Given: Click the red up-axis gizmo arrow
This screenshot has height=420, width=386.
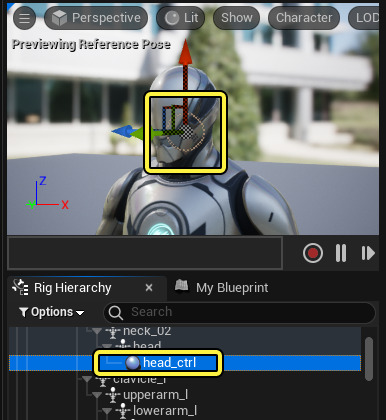Looking at the screenshot, I should tap(185, 53).
